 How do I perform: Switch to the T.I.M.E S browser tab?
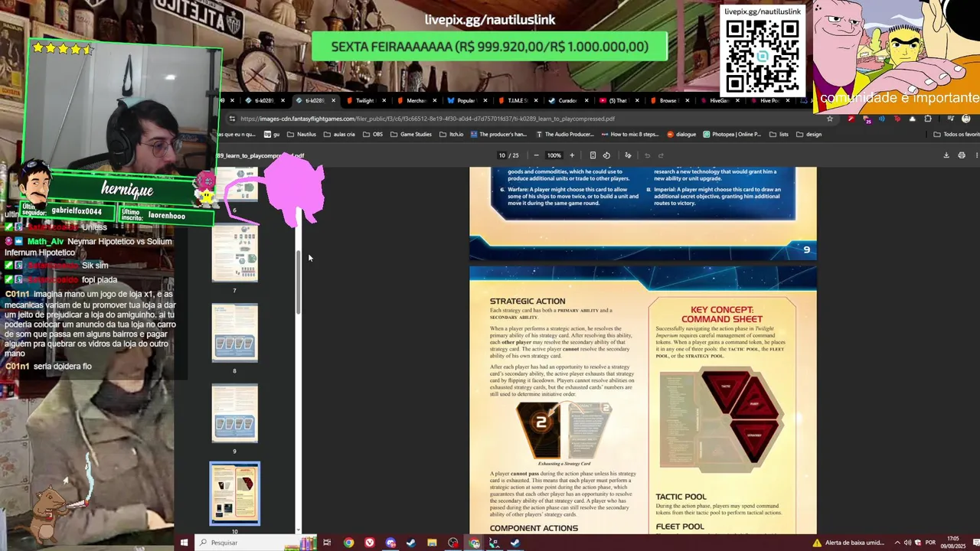(x=517, y=100)
